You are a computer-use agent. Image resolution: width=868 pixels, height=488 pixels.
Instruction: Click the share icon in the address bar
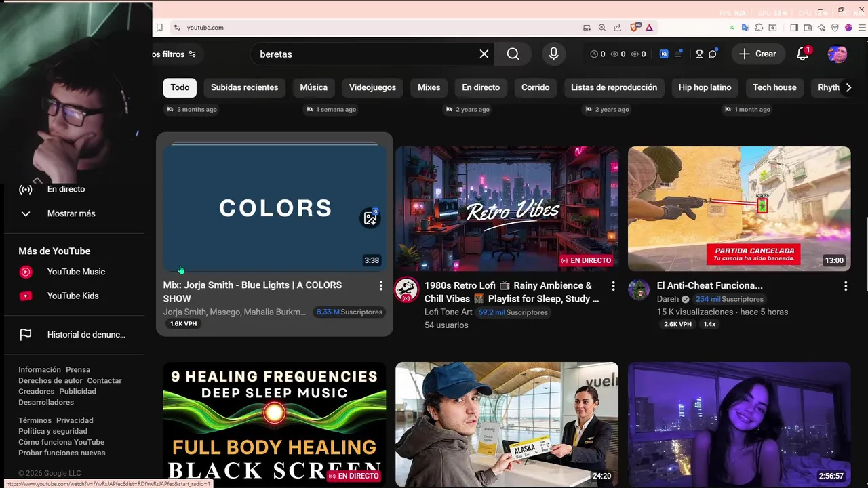[x=617, y=28]
